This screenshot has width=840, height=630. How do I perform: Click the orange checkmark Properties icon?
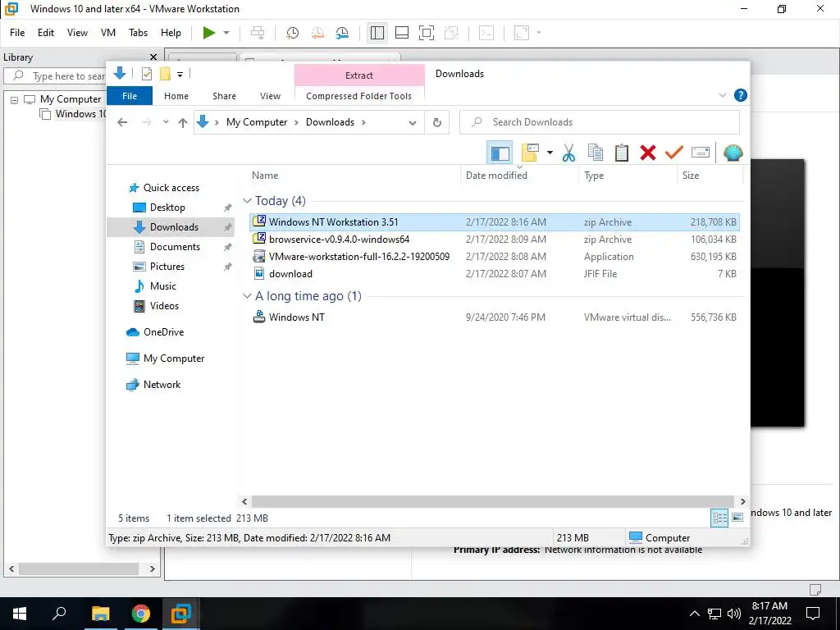pyautogui.click(x=674, y=153)
